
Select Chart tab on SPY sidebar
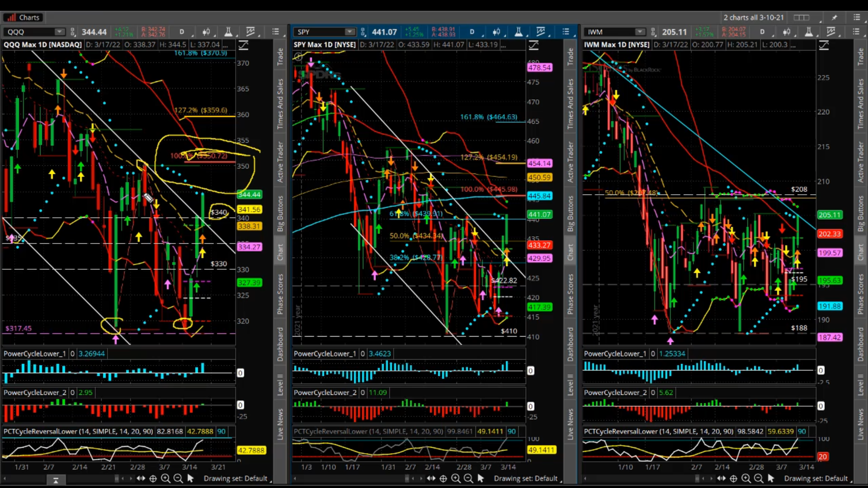(x=571, y=253)
